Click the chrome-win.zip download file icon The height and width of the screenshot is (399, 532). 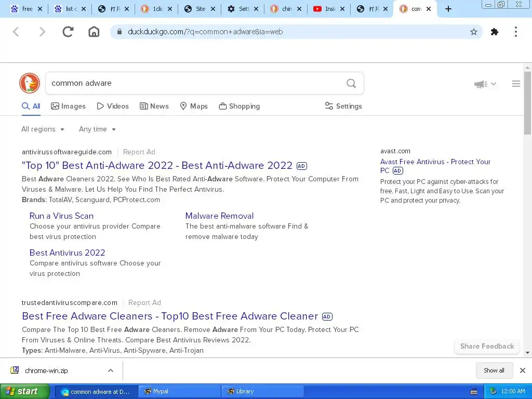[x=15, y=370]
